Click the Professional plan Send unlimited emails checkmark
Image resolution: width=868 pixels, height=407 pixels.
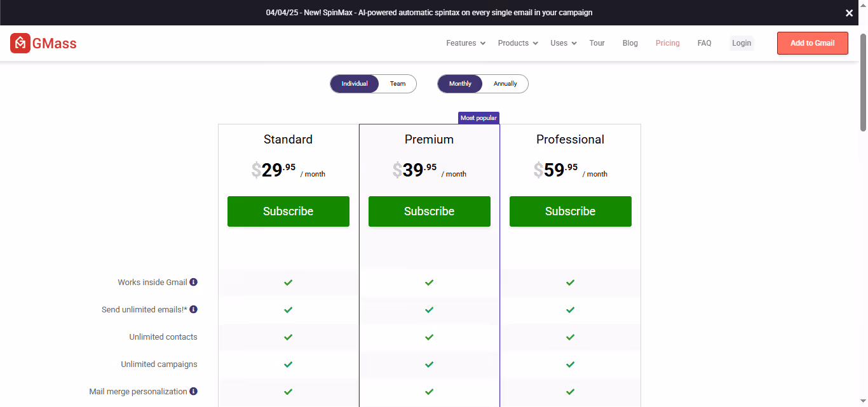(570, 310)
